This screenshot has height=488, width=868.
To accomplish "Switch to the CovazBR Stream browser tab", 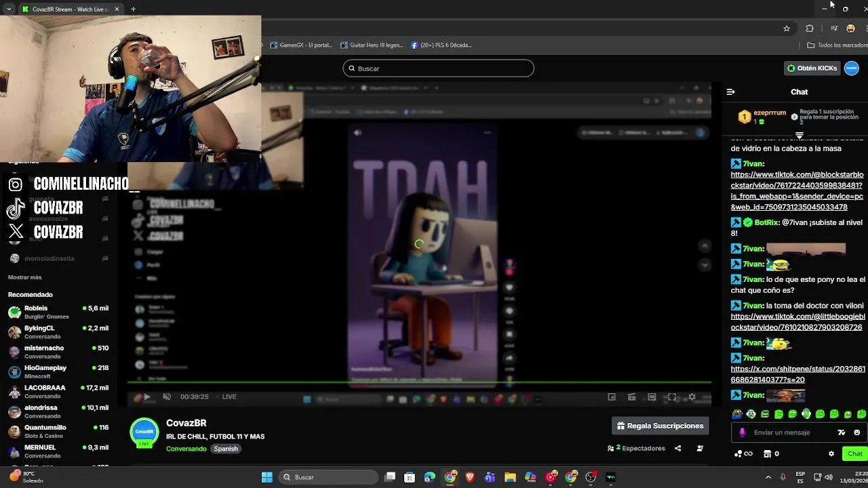I will click(x=70, y=9).
